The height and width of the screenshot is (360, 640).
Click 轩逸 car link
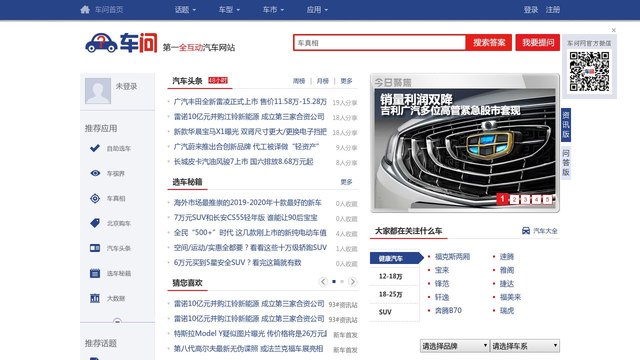coord(442,297)
